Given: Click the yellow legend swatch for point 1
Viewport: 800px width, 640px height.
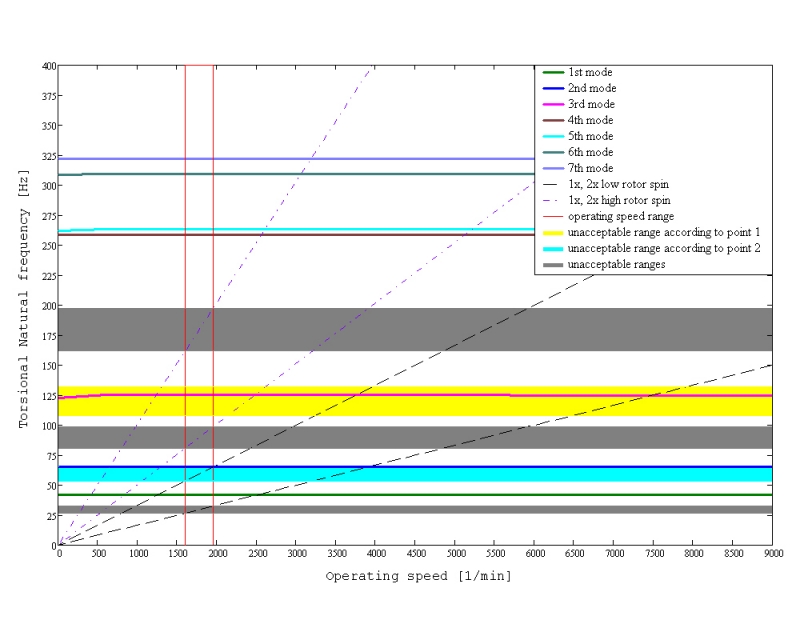Looking at the screenshot, I should [x=551, y=233].
